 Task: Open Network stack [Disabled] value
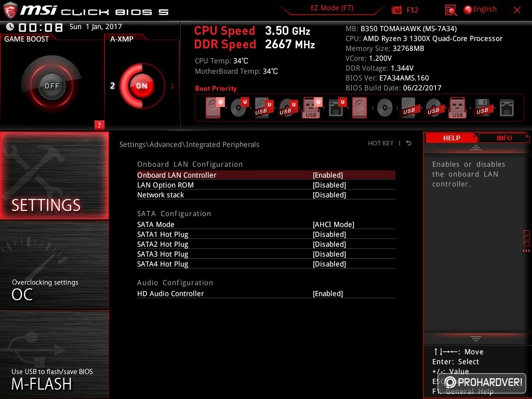click(x=329, y=195)
